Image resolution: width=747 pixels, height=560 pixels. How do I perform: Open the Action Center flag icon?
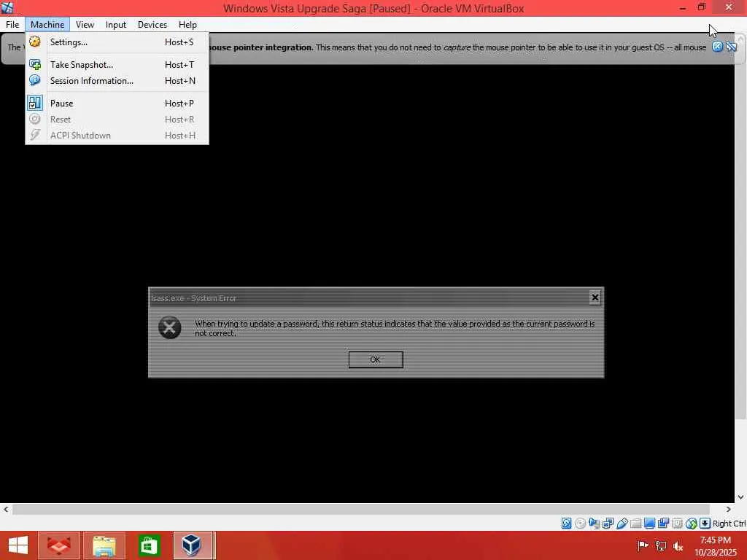(643, 545)
